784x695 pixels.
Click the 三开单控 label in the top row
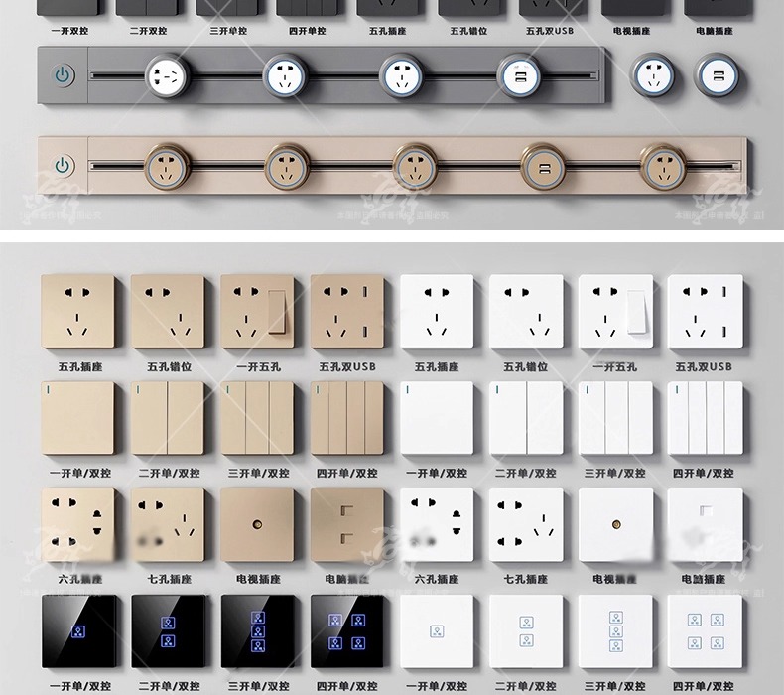(227, 31)
